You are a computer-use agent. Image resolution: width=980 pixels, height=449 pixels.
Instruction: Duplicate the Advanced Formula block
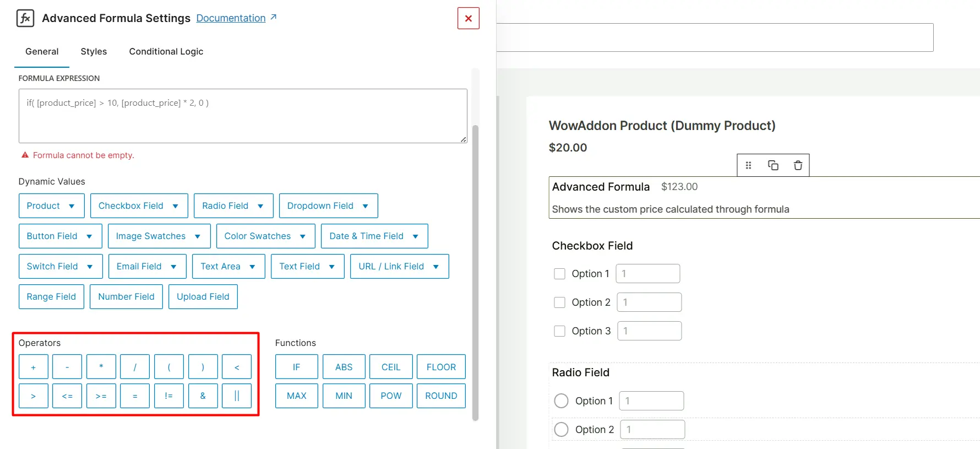click(773, 165)
